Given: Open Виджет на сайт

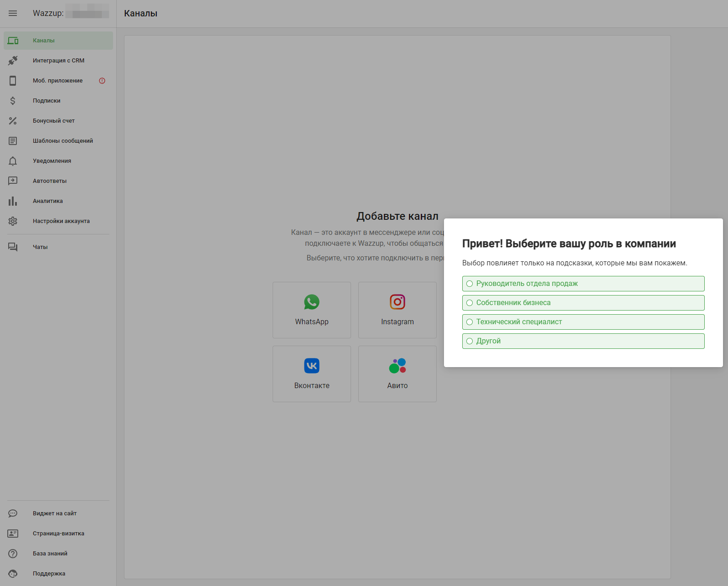Looking at the screenshot, I should [x=58, y=513].
